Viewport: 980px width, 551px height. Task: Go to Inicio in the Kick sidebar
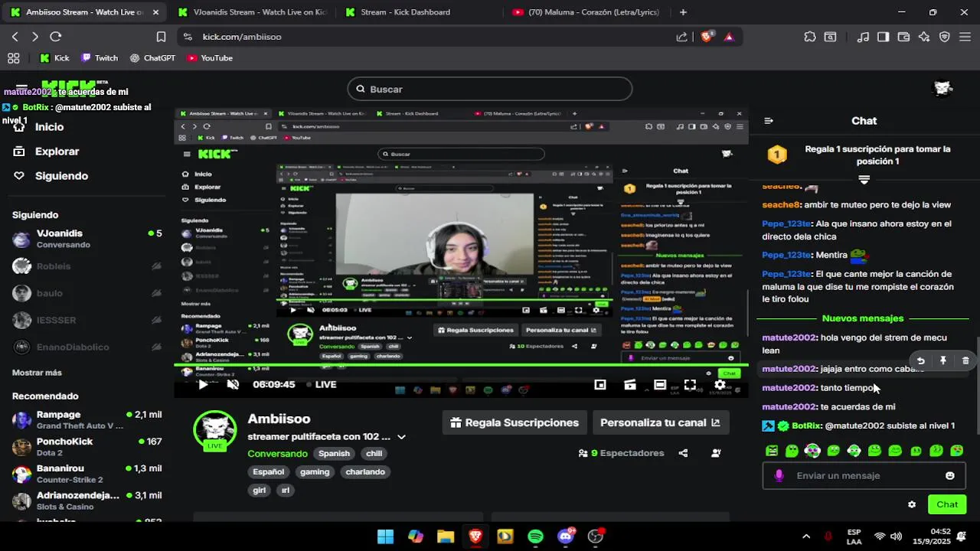pyautogui.click(x=49, y=127)
